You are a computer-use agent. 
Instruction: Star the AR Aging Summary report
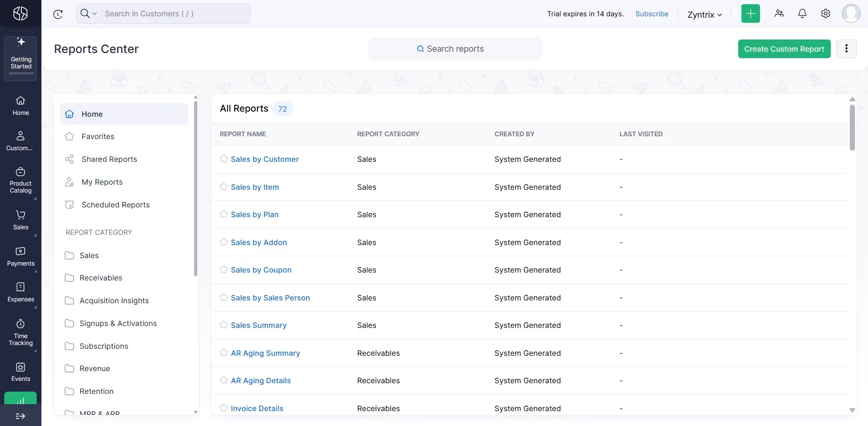(x=224, y=353)
